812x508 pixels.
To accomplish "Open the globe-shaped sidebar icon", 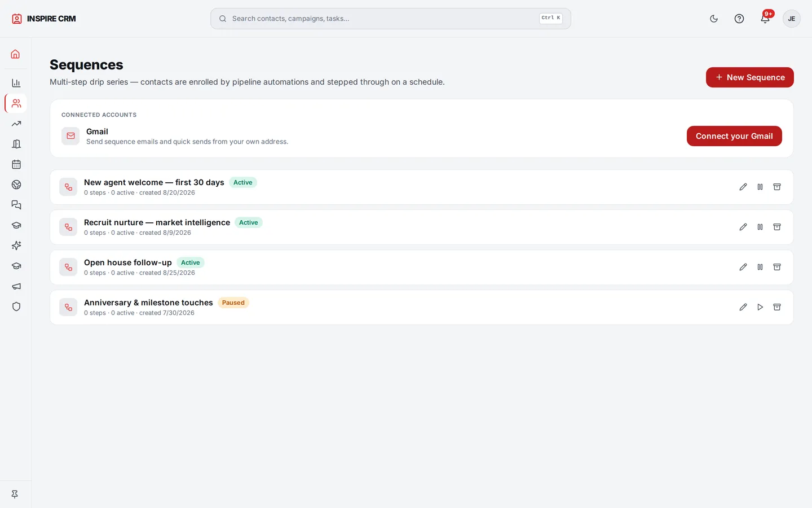I will [16, 185].
